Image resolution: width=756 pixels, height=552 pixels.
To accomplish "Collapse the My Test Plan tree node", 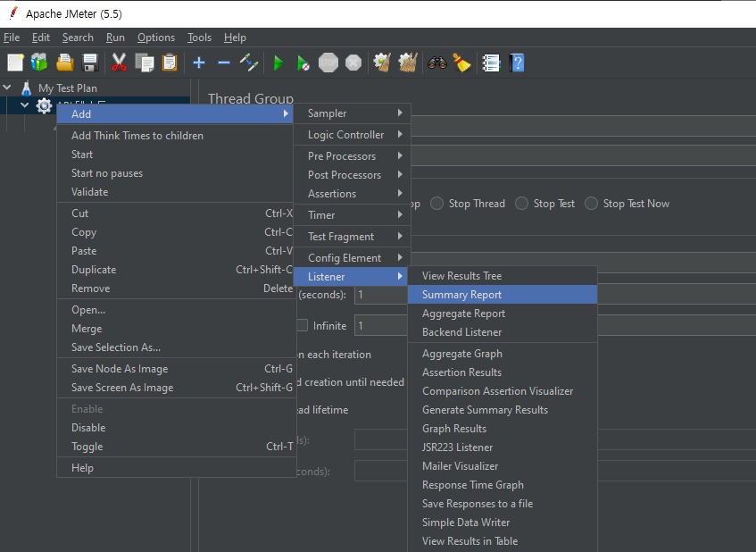I will tap(7, 88).
